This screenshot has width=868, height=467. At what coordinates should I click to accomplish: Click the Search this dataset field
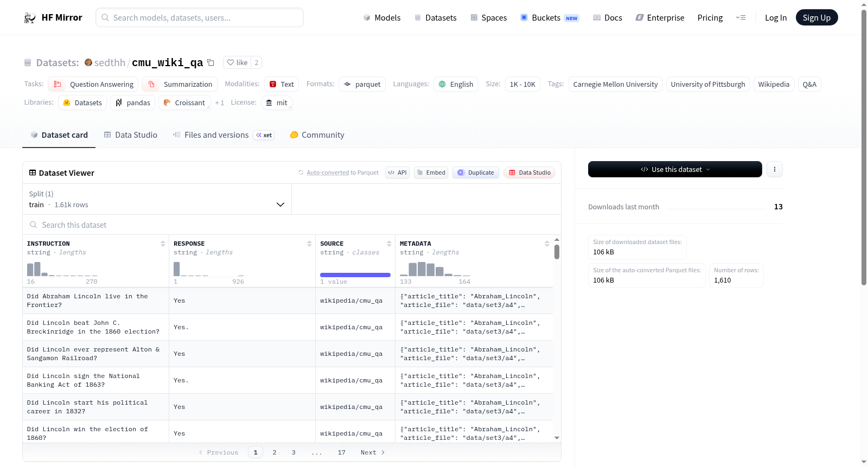tap(292, 225)
